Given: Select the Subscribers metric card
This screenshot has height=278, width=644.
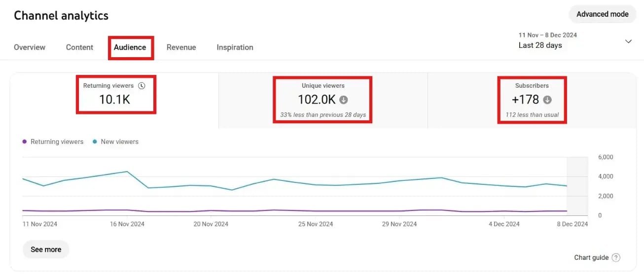Looking at the screenshot, I should 532,100.
